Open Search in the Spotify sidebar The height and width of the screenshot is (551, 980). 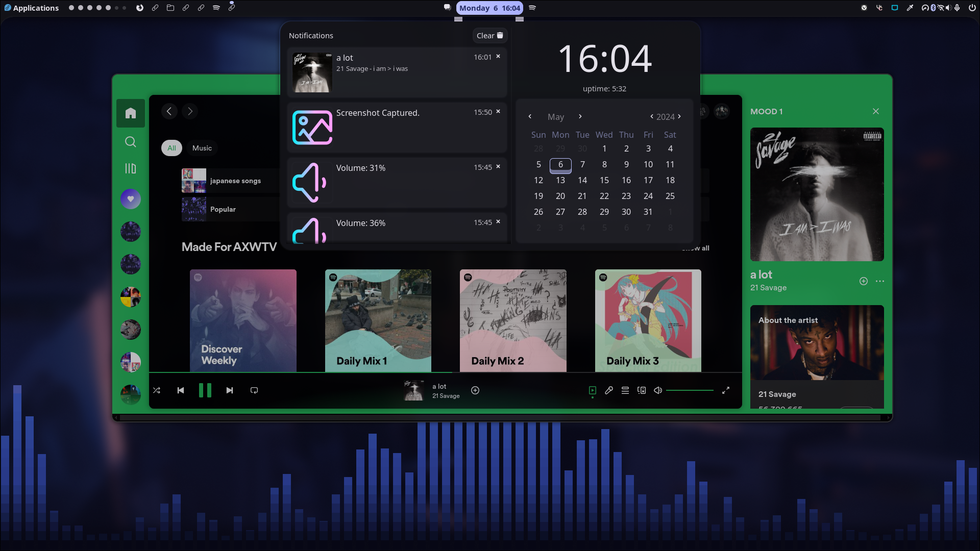(x=131, y=142)
